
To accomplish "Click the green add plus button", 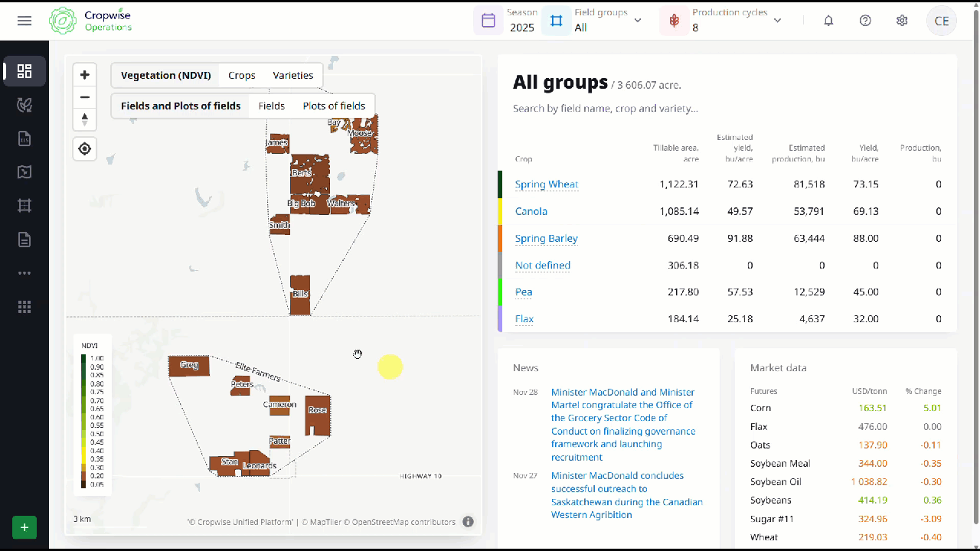I will 24,527.
